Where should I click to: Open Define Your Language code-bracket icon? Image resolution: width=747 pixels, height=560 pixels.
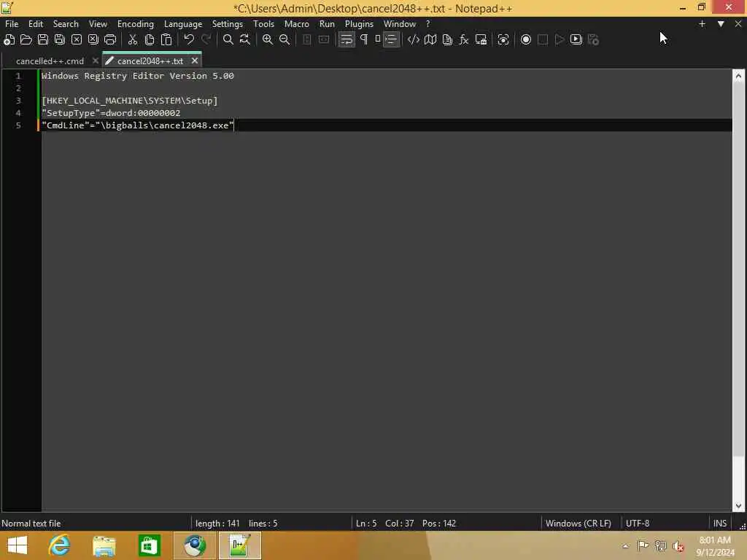[413, 40]
